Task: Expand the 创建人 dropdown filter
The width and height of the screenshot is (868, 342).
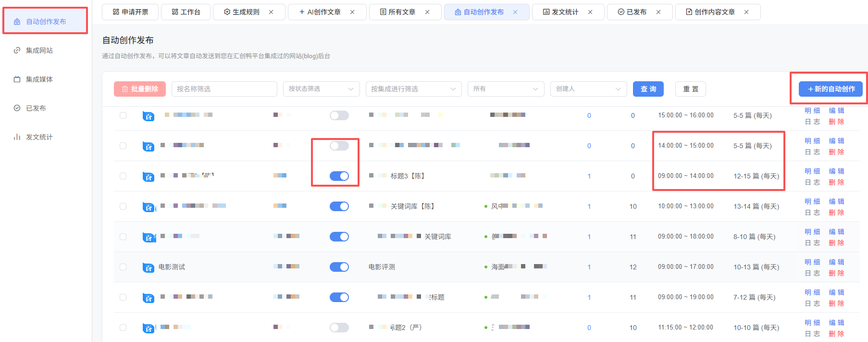Action: [588, 89]
